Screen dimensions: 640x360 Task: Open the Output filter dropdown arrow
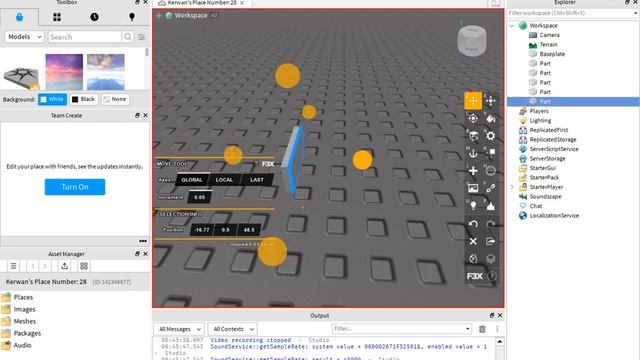point(468,329)
